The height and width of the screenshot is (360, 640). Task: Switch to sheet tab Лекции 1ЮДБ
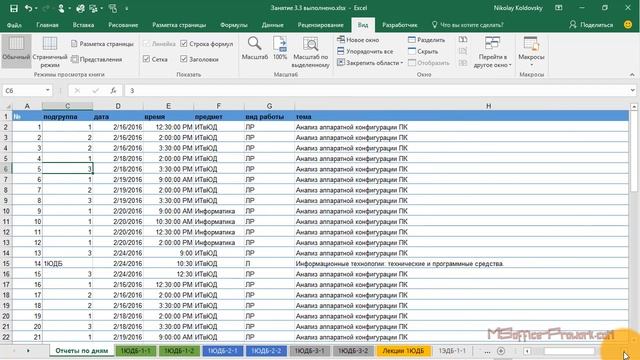(x=403, y=351)
